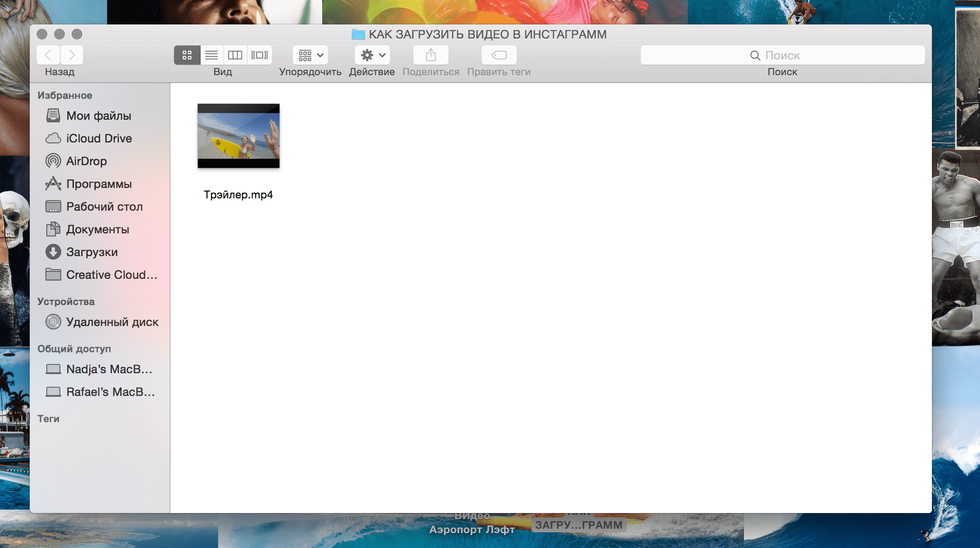
Task: Click the Поделиться share icon
Action: 431,55
